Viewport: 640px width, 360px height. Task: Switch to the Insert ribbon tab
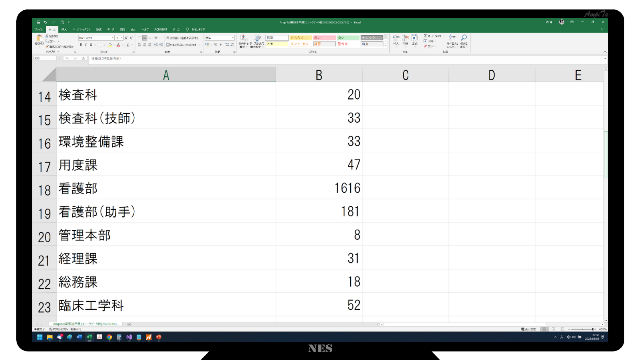click(x=64, y=29)
